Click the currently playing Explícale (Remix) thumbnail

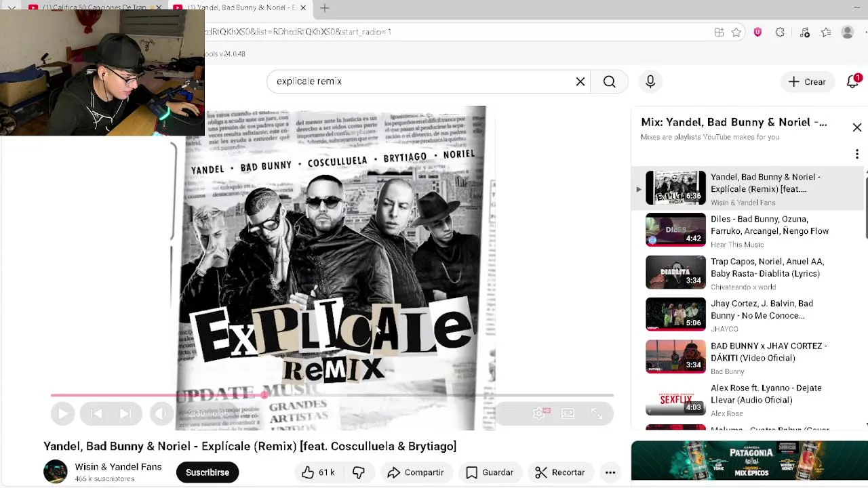coord(675,188)
